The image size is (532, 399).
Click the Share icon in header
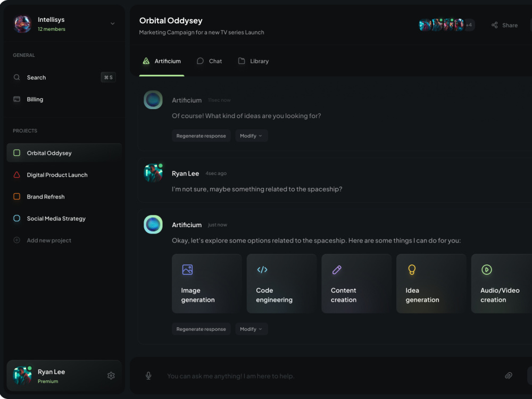pyautogui.click(x=495, y=25)
